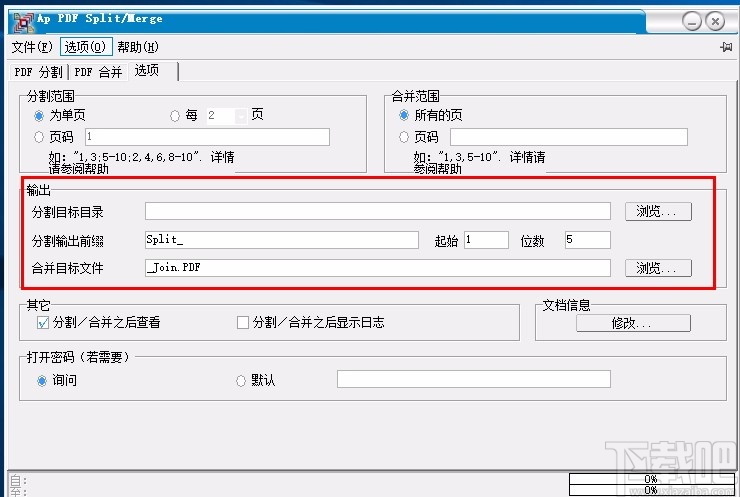Select the 每 N 页 radio button
The image size is (740, 497).
coord(175,116)
